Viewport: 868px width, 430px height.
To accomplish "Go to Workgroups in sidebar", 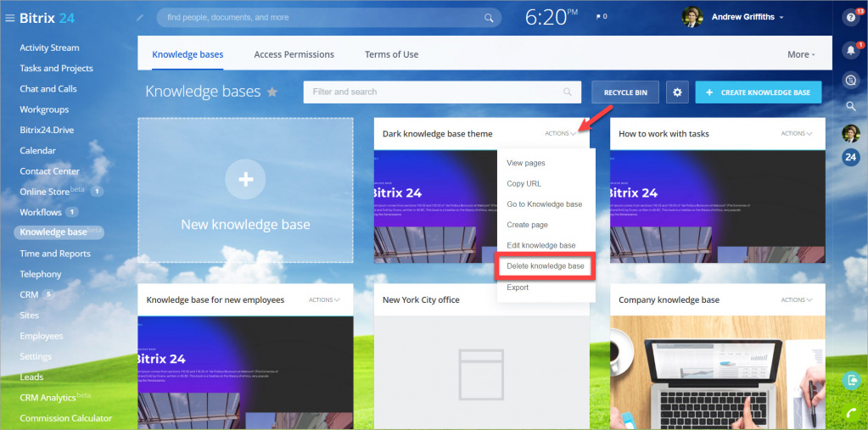I will 44,109.
